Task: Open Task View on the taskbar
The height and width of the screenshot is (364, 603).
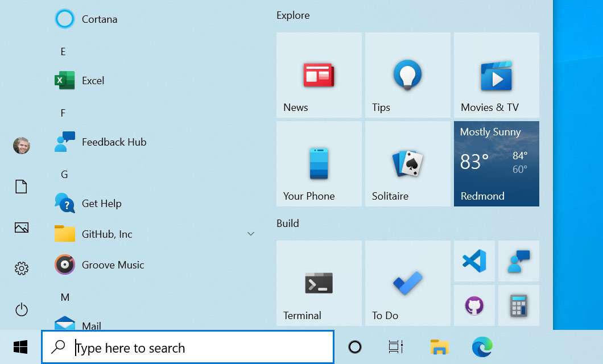Action: [x=396, y=347]
